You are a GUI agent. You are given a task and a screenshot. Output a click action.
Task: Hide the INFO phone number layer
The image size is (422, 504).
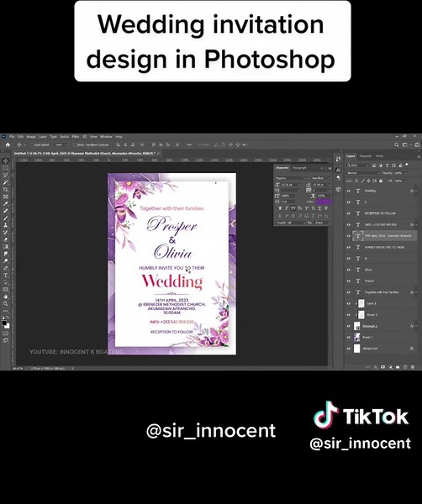tap(348, 224)
